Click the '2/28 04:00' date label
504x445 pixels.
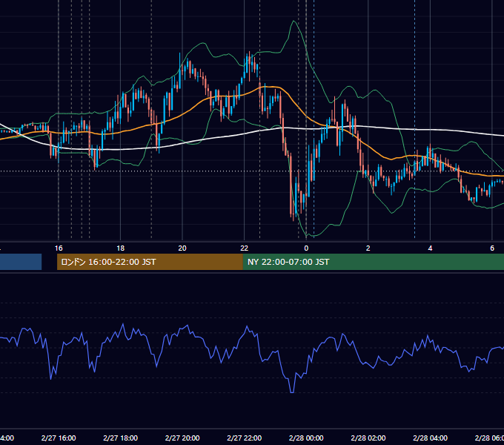coord(430,438)
